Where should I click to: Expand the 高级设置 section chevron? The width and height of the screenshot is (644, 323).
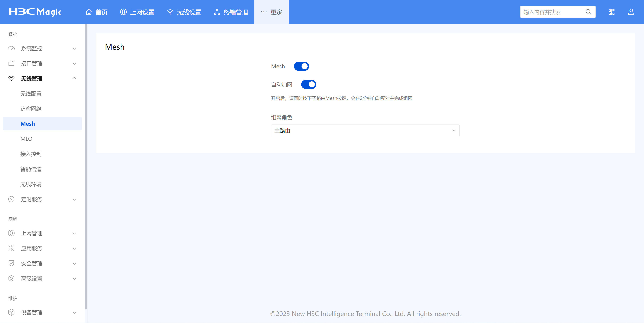click(x=74, y=279)
